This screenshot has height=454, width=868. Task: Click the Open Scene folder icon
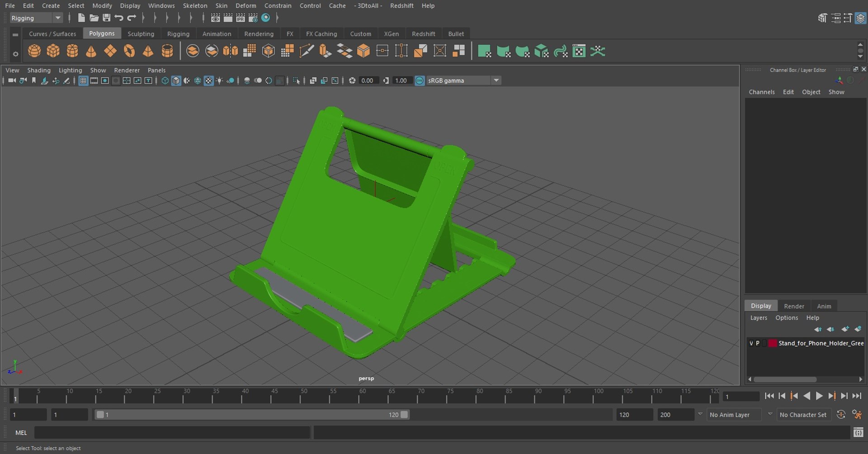coord(94,18)
